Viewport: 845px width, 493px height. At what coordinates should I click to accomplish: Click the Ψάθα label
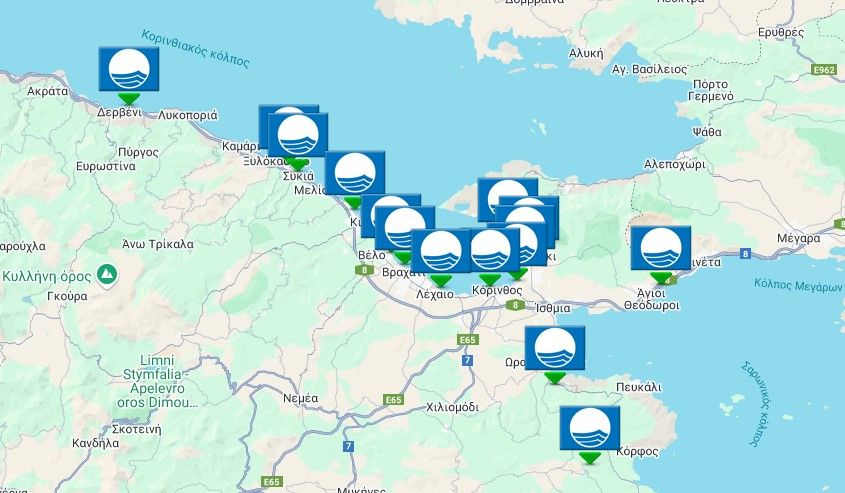point(707,132)
